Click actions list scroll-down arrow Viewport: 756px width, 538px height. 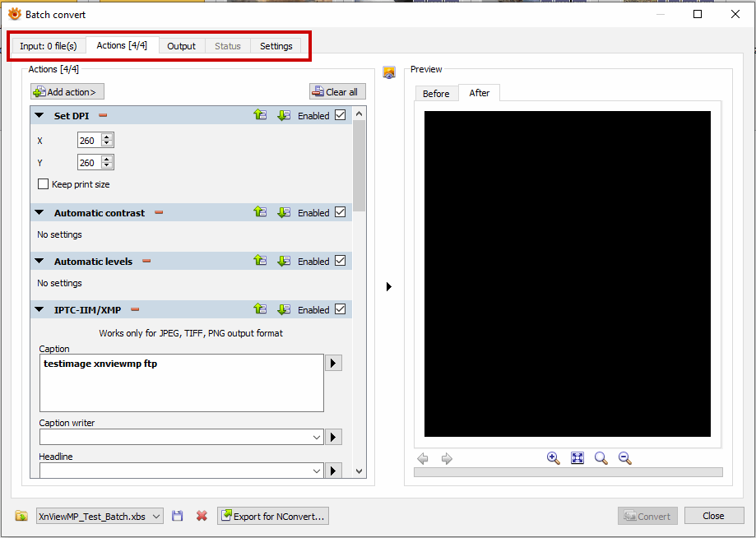click(x=359, y=471)
